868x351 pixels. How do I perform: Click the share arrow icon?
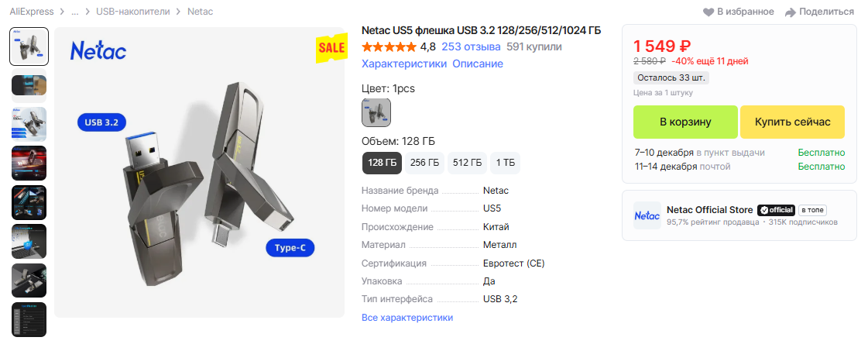coord(790,12)
